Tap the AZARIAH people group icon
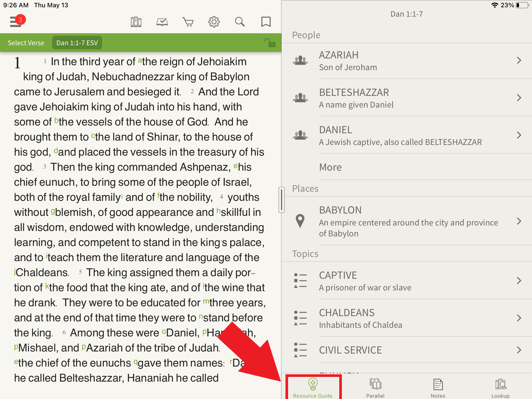This screenshot has height=399, width=532. click(x=300, y=60)
